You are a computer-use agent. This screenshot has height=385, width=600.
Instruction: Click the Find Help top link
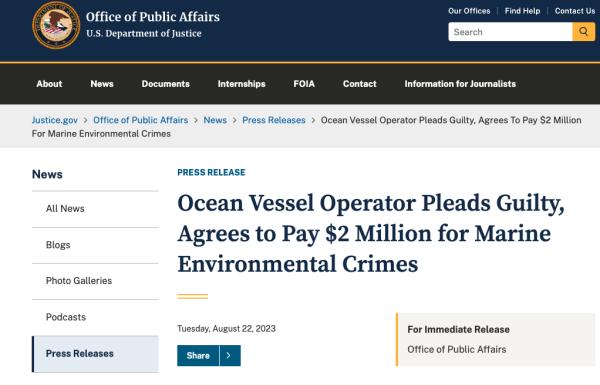522,11
